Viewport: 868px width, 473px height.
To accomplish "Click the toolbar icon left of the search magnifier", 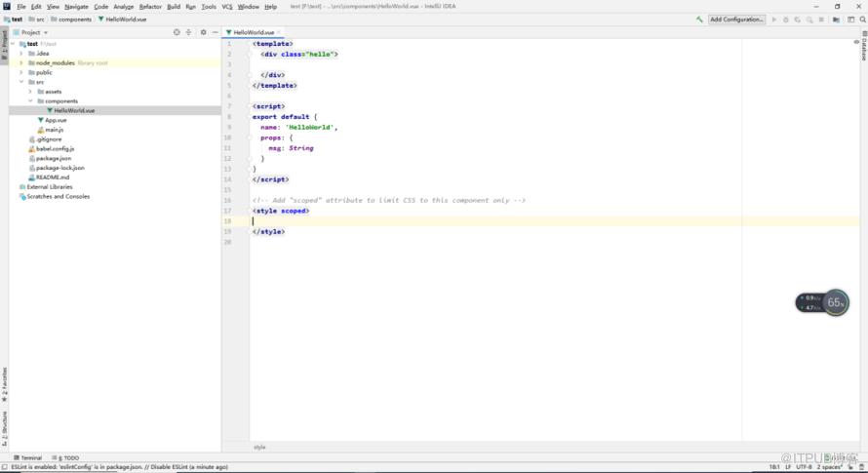I will coord(850,20).
